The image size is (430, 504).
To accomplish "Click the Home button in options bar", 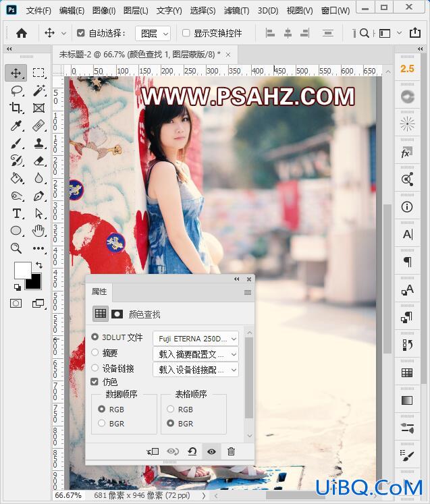I will tap(22, 33).
